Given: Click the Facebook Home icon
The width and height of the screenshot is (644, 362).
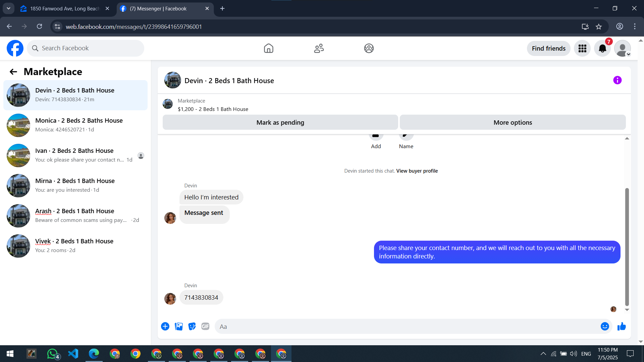Looking at the screenshot, I should pyautogui.click(x=268, y=48).
